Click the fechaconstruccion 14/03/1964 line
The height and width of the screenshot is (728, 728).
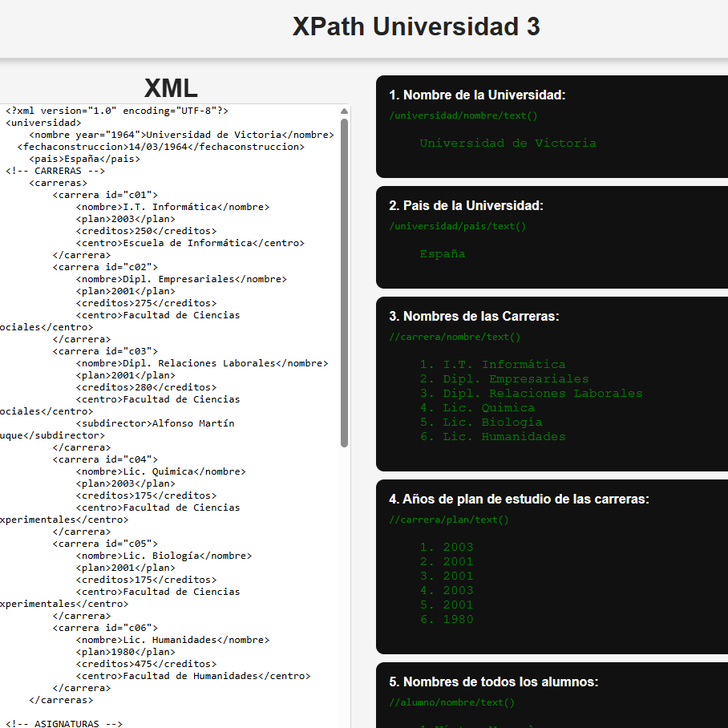pos(161,147)
